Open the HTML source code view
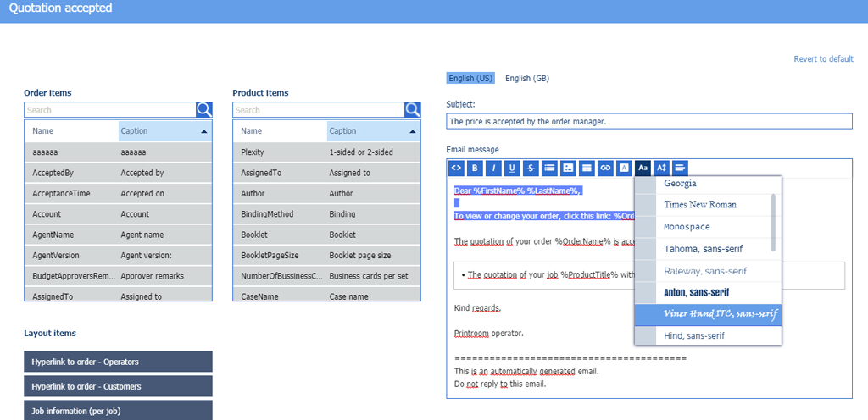This screenshot has width=868, height=420. 456,168
